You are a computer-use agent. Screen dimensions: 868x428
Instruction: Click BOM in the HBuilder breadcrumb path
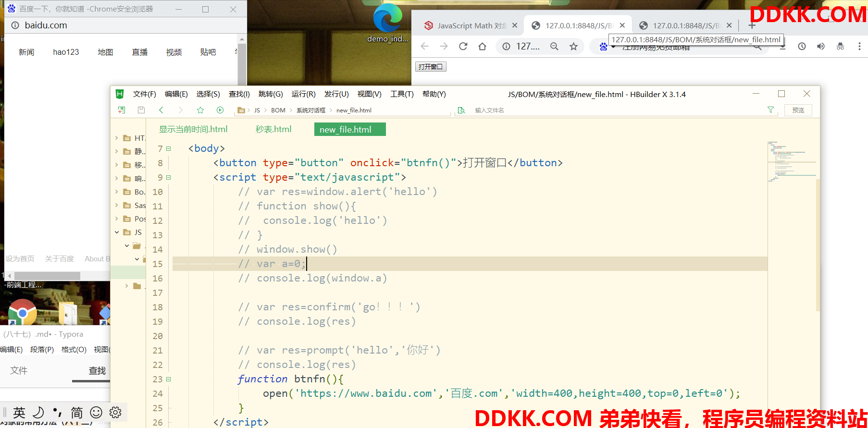278,110
